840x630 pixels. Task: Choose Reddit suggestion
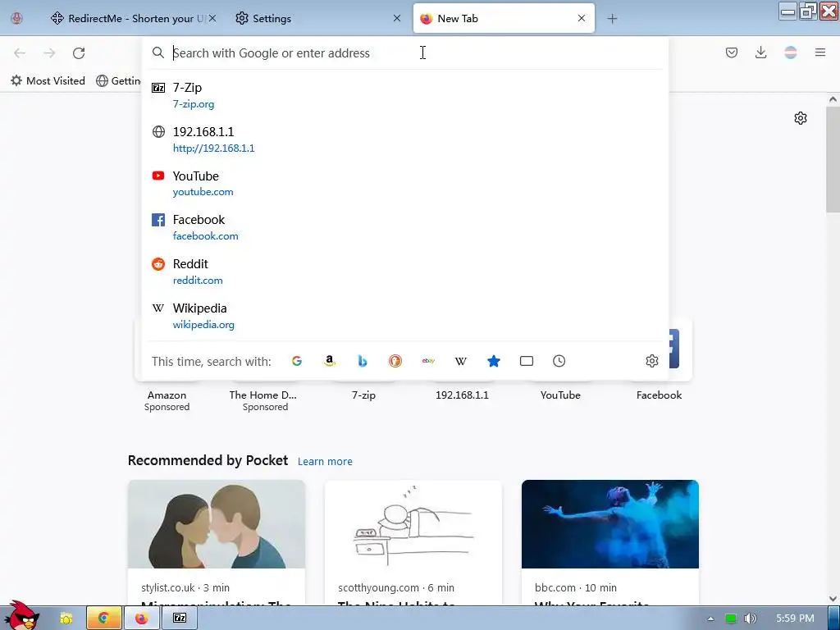click(405, 272)
